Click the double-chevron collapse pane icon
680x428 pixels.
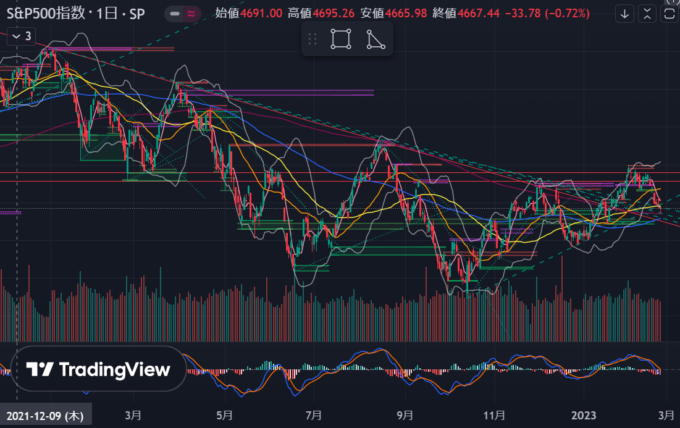[645, 14]
